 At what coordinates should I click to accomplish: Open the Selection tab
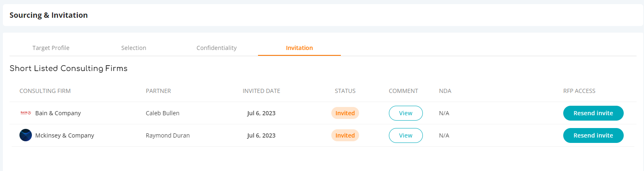pyautogui.click(x=134, y=48)
